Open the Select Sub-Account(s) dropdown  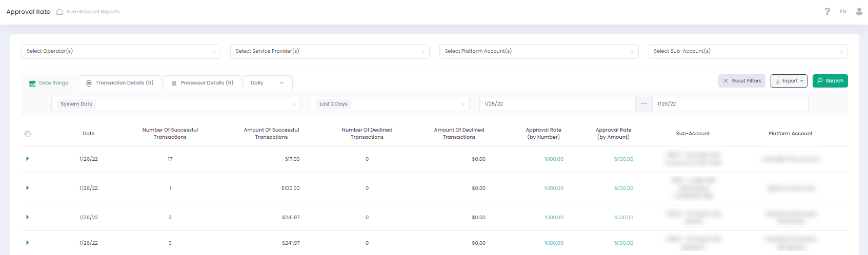pos(748,51)
